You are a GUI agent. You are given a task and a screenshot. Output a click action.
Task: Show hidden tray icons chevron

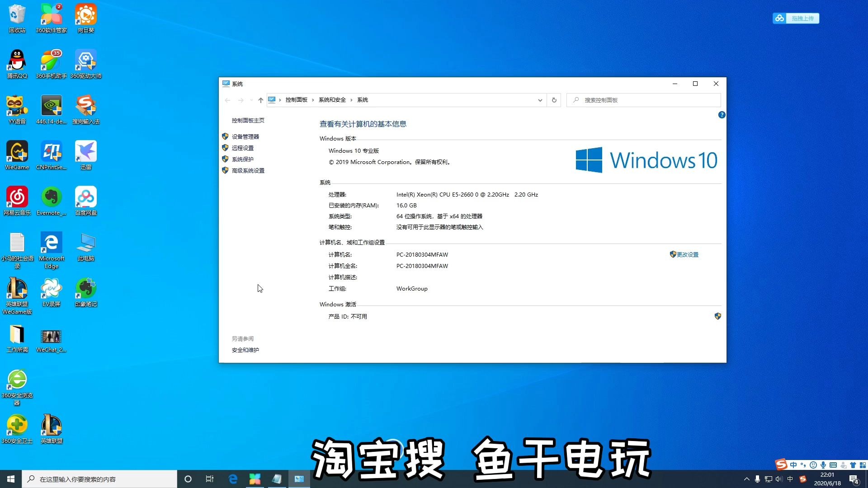point(746,479)
